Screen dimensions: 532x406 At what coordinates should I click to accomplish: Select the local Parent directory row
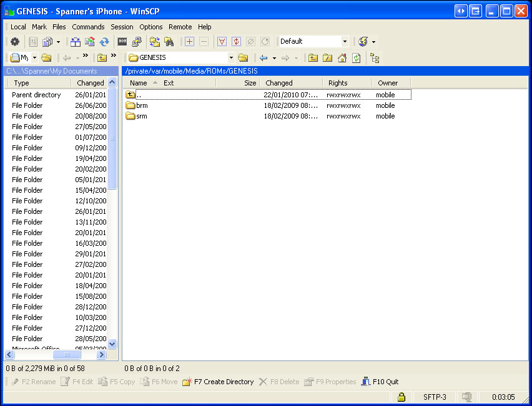tap(56, 95)
